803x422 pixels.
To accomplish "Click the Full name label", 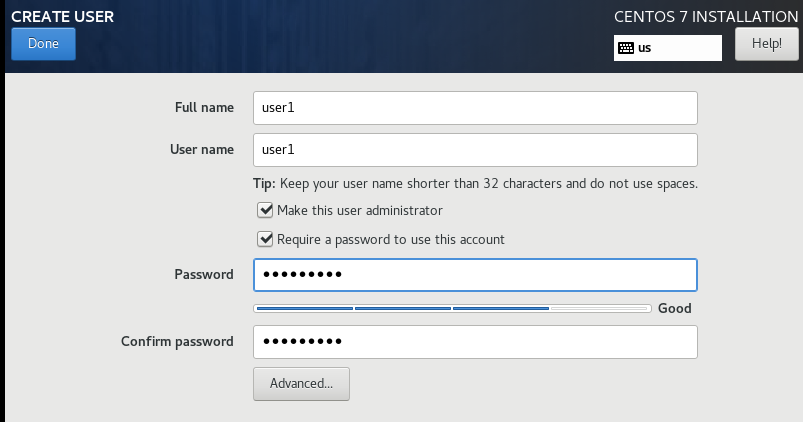I will 204,108.
